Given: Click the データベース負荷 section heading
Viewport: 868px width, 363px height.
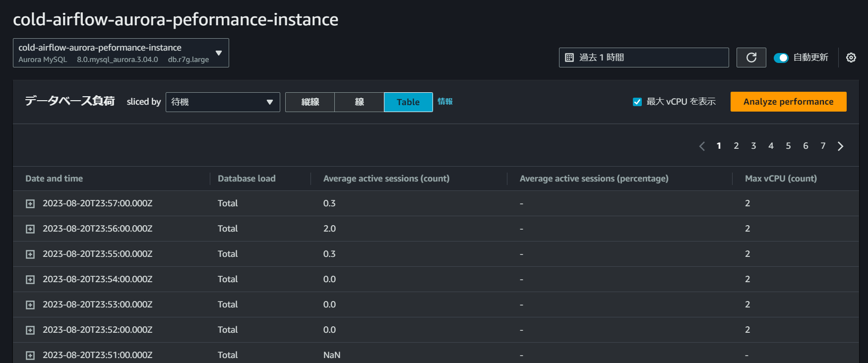Looking at the screenshot, I should 70,101.
